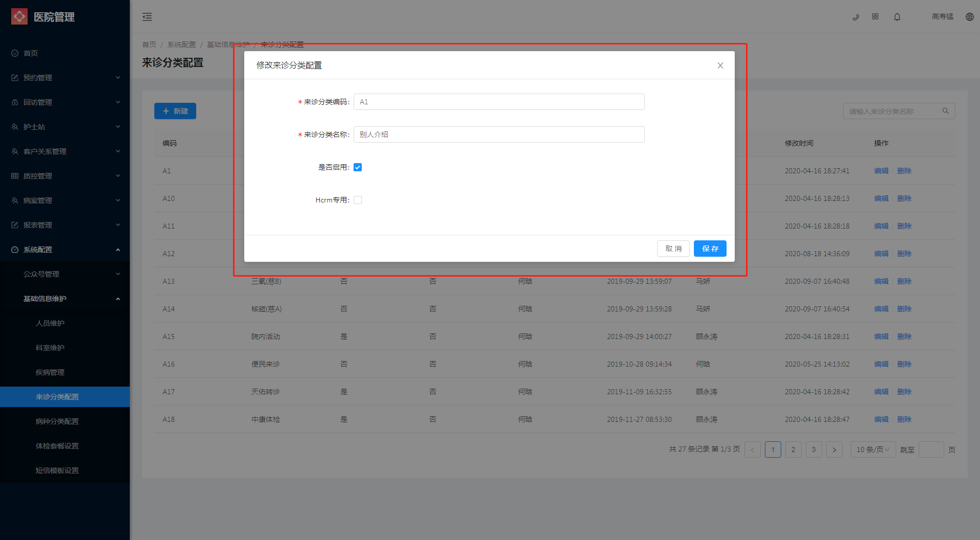Expand the 护士站 menu chevron
This screenshot has width=980, height=540.
pyautogui.click(x=118, y=127)
